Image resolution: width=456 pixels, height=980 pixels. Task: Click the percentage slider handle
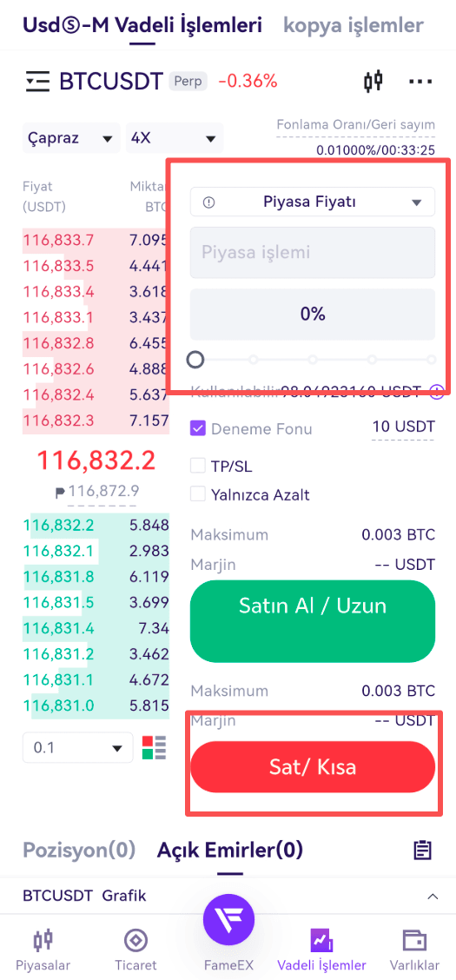[195, 360]
